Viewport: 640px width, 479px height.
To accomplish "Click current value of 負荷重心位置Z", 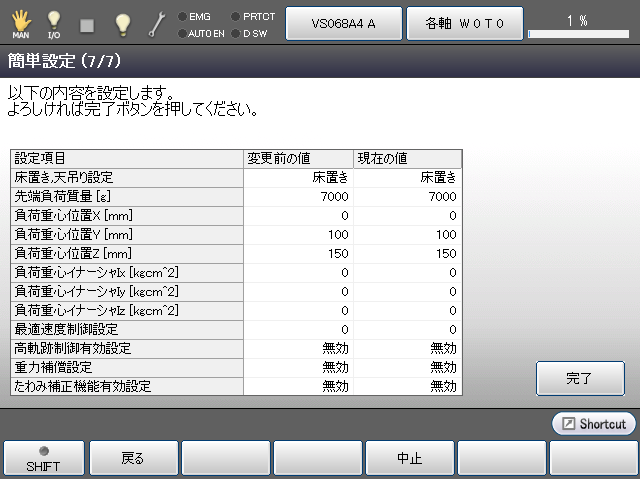I will (408, 253).
